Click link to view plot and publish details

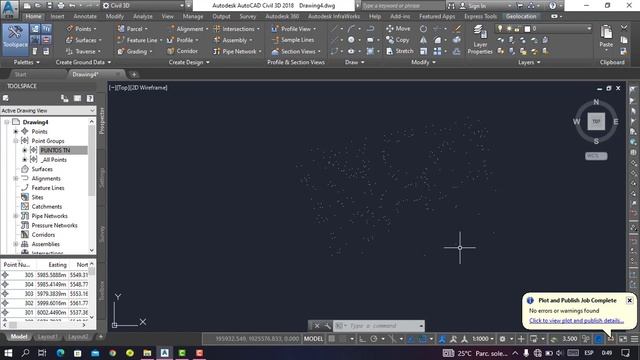pyautogui.click(x=576, y=321)
